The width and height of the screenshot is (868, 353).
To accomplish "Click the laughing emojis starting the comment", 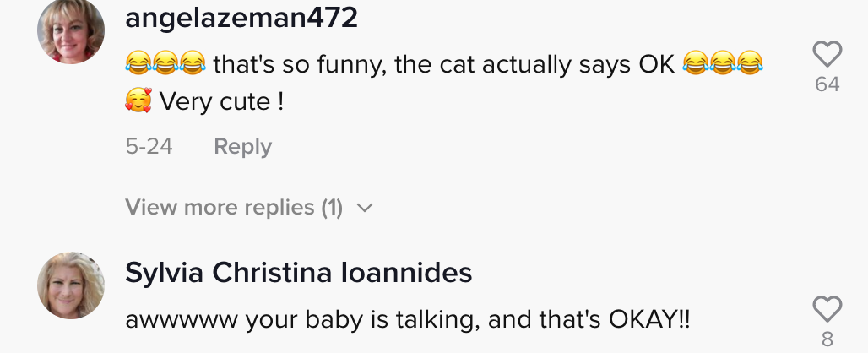I will (x=165, y=63).
